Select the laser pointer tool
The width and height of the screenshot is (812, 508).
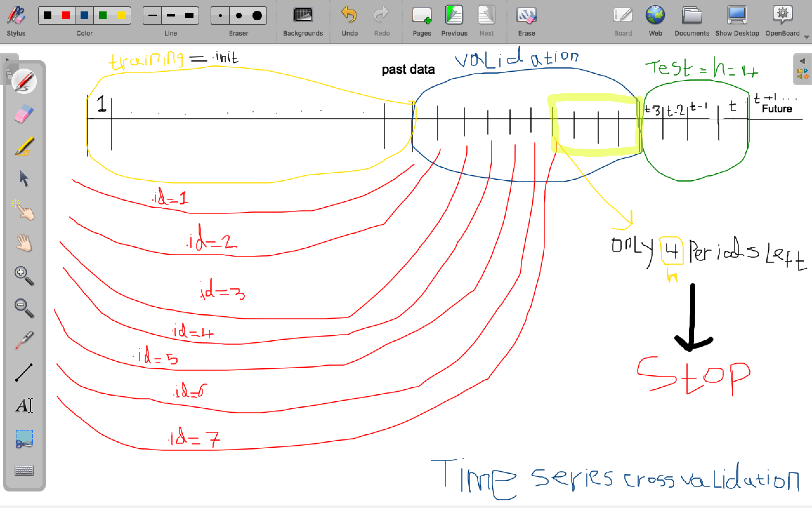tap(24, 340)
